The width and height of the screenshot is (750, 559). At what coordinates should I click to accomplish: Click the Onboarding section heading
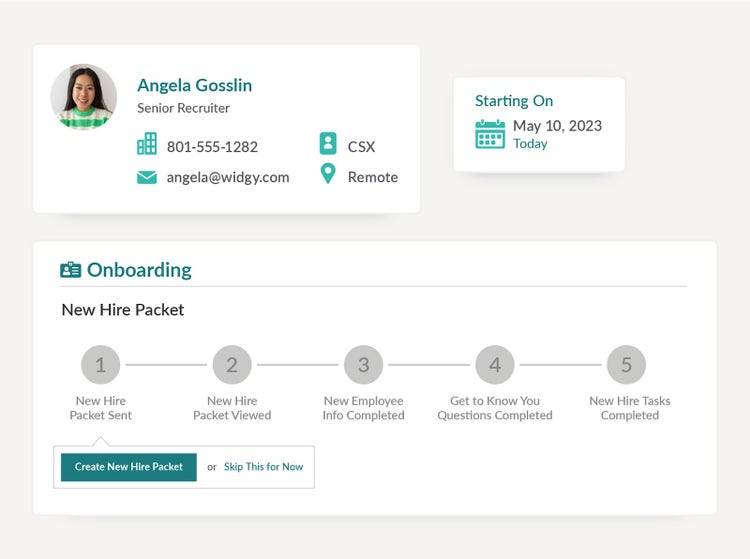coord(139,270)
